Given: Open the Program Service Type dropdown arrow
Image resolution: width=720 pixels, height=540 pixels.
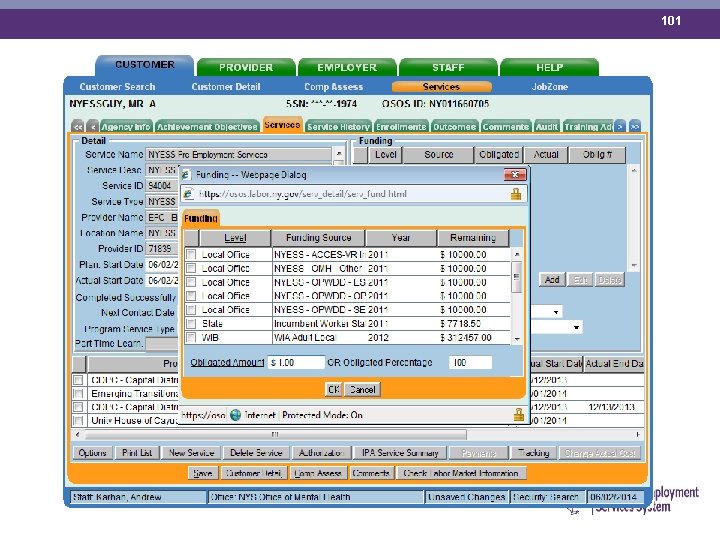Looking at the screenshot, I should [576, 327].
